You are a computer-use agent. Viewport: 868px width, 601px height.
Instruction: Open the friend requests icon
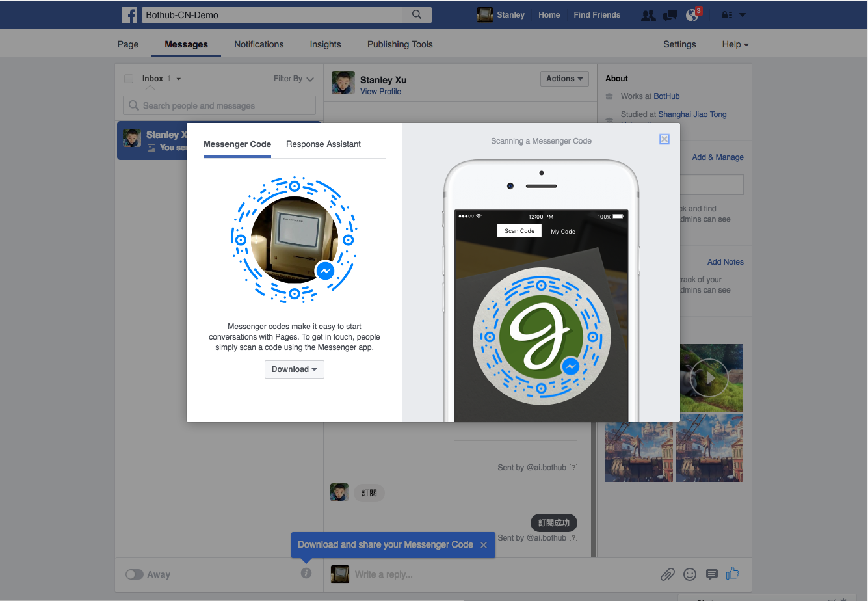(648, 15)
